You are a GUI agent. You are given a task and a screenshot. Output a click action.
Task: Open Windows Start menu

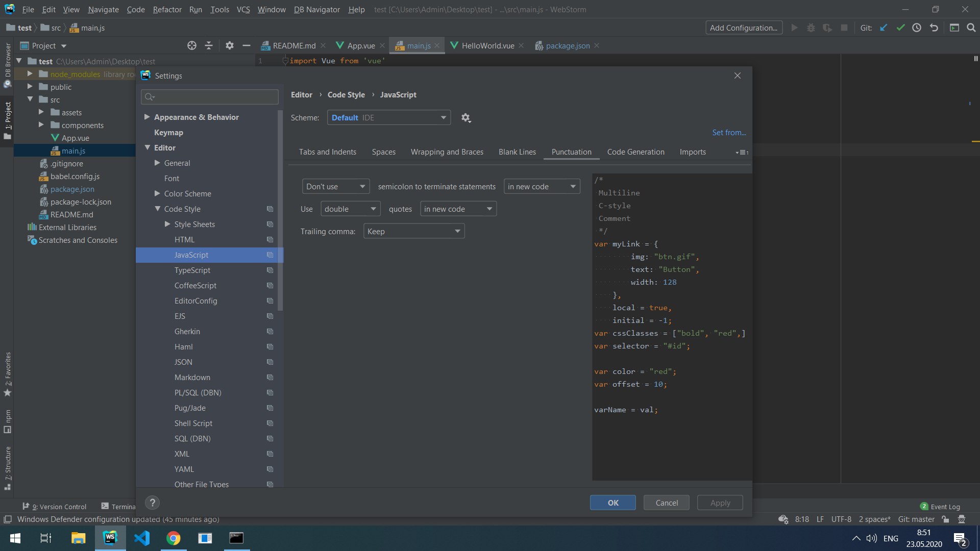pos(15,538)
